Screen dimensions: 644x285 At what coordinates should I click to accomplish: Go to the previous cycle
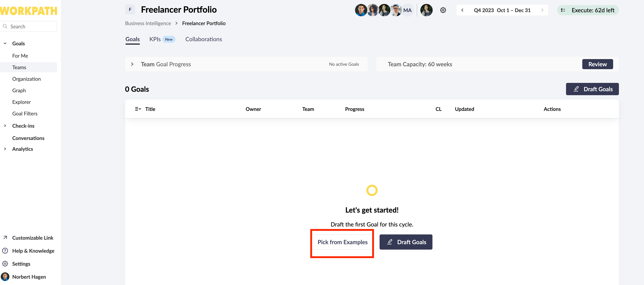462,10
